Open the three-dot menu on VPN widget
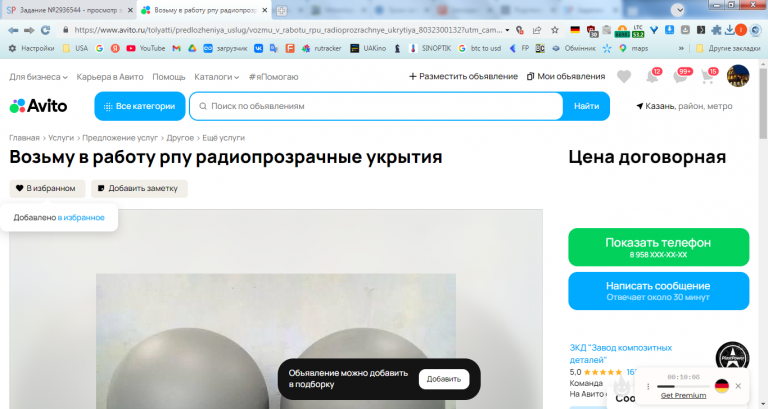 (x=648, y=386)
